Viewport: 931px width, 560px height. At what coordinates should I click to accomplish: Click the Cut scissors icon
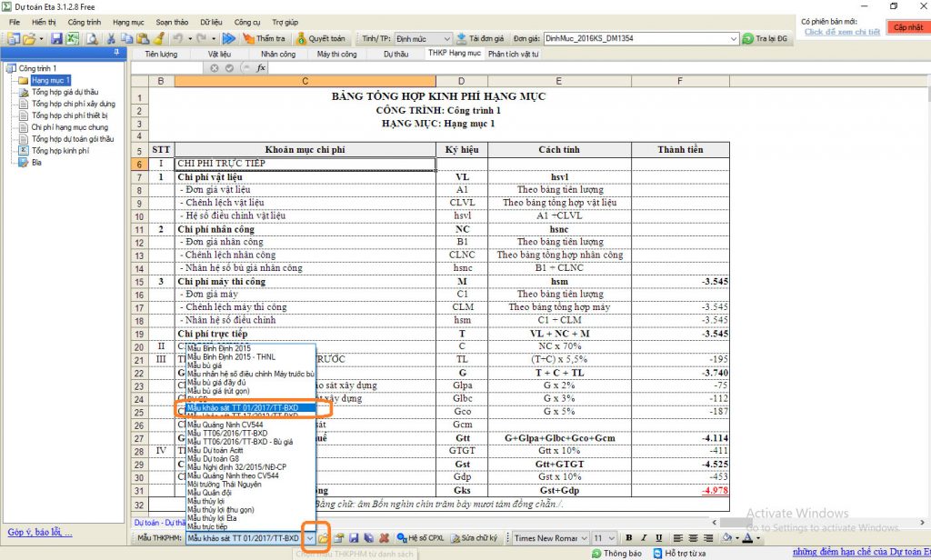tap(111, 39)
